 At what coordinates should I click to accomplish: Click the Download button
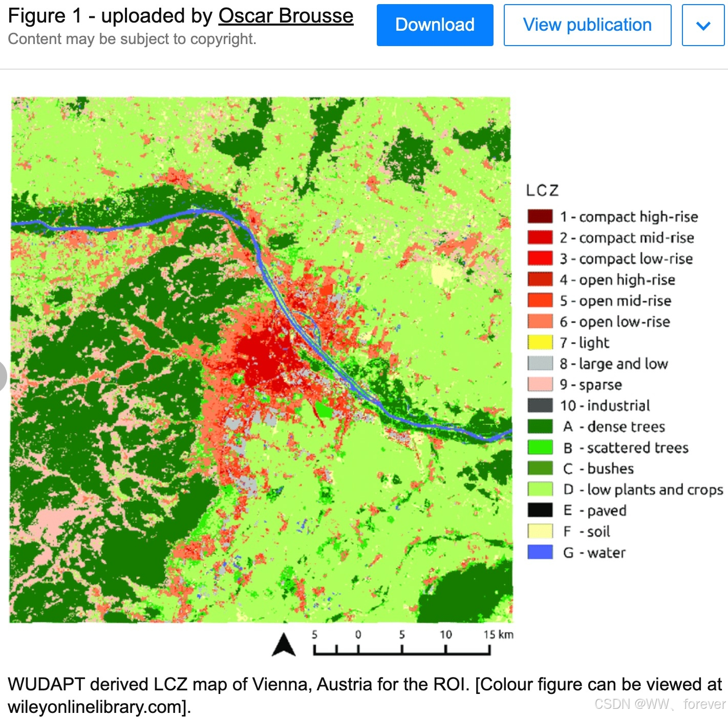pyautogui.click(x=435, y=25)
